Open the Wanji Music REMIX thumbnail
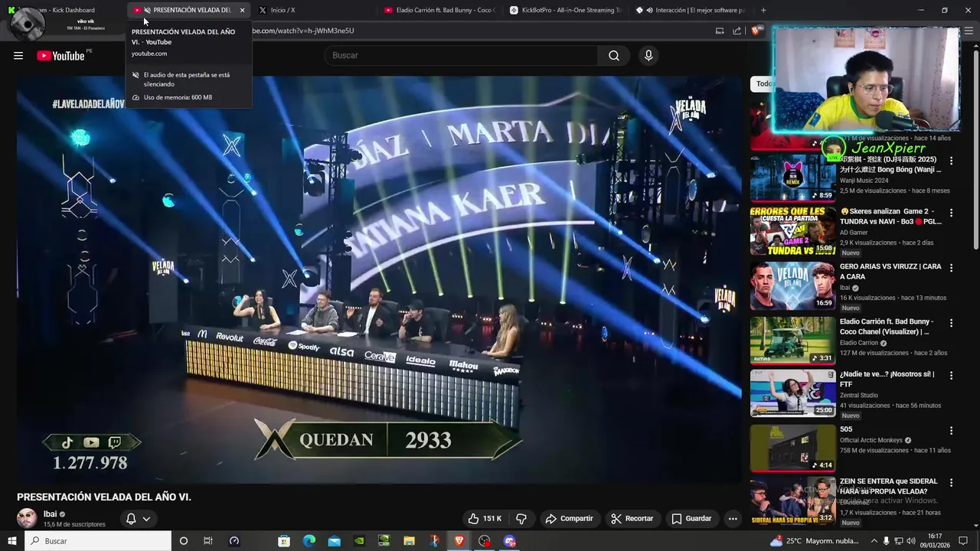The width and height of the screenshot is (980, 551). (x=792, y=178)
